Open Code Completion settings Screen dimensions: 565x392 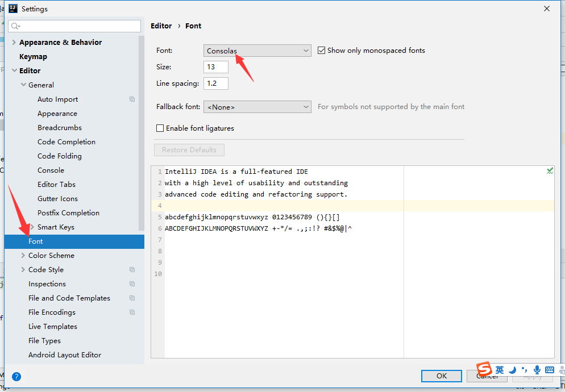pos(67,142)
